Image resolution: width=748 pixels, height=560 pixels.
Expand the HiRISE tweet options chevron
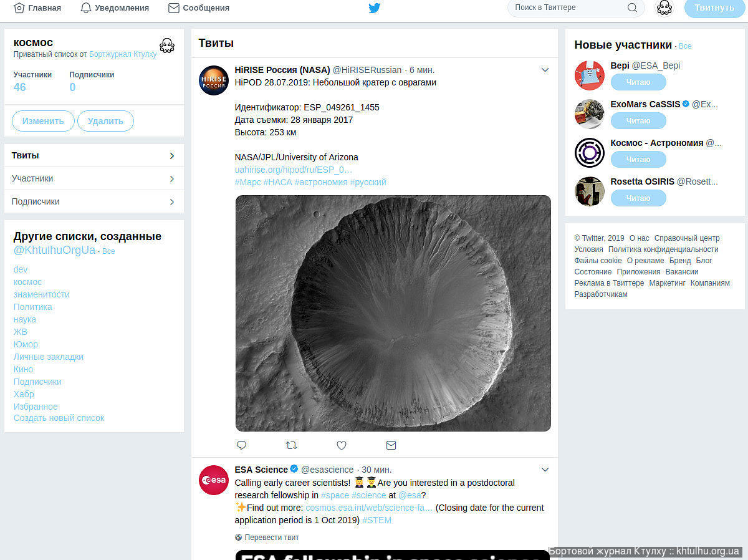[545, 70]
